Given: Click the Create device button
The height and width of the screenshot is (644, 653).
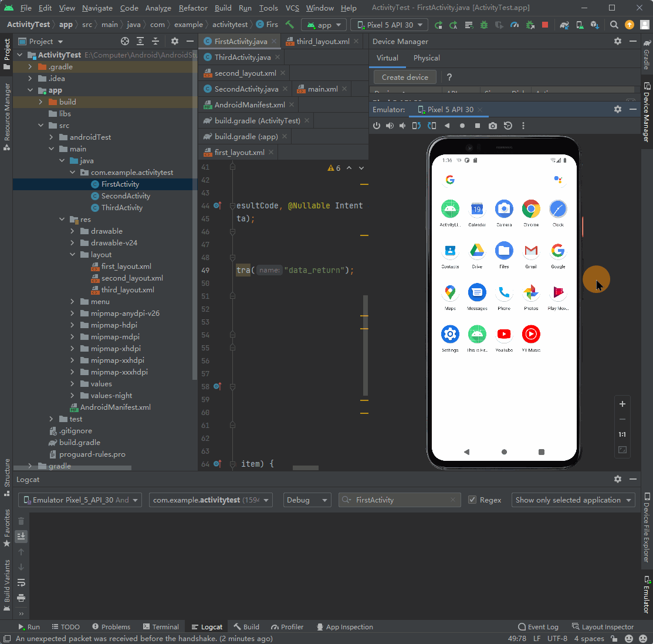Looking at the screenshot, I should point(405,77).
